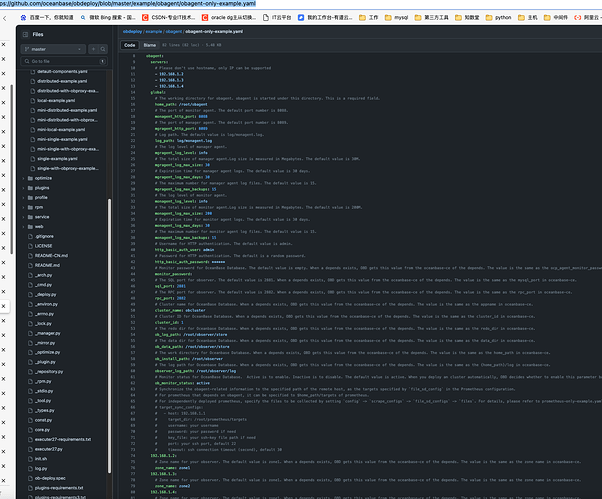
Task: Open the mysql bookmarks folder
Action: coord(396,18)
